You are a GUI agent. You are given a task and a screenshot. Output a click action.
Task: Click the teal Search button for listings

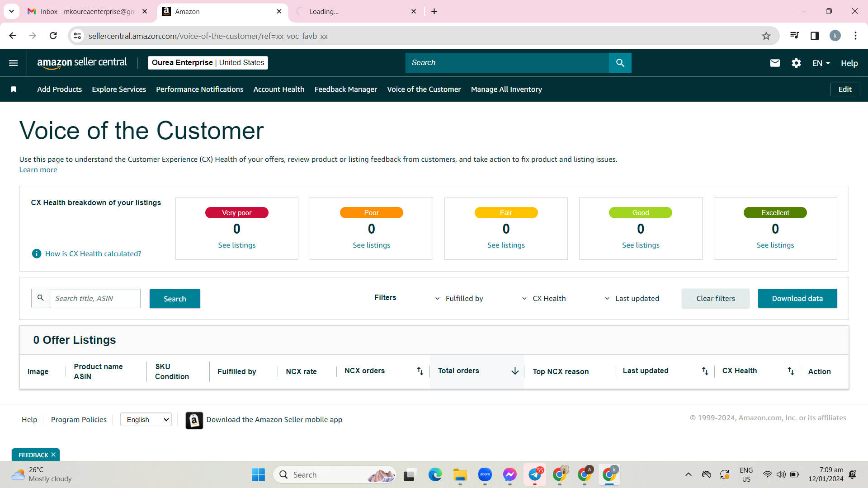[x=175, y=299]
